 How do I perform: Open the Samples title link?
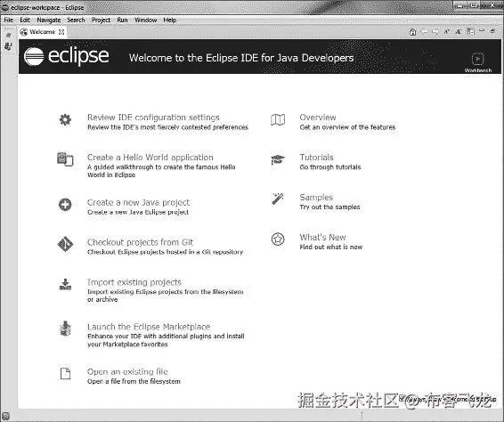coord(316,197)
